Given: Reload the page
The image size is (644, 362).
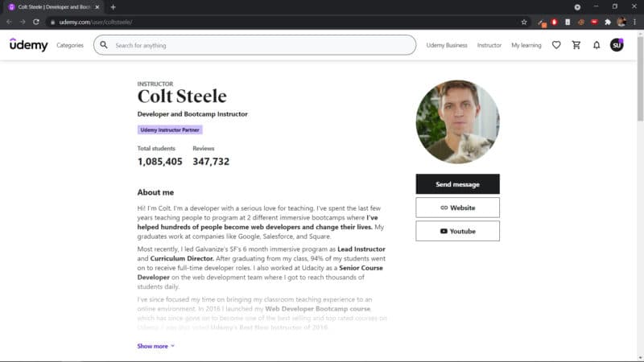Looking at the screenshot, I should (x=36, y=22).
